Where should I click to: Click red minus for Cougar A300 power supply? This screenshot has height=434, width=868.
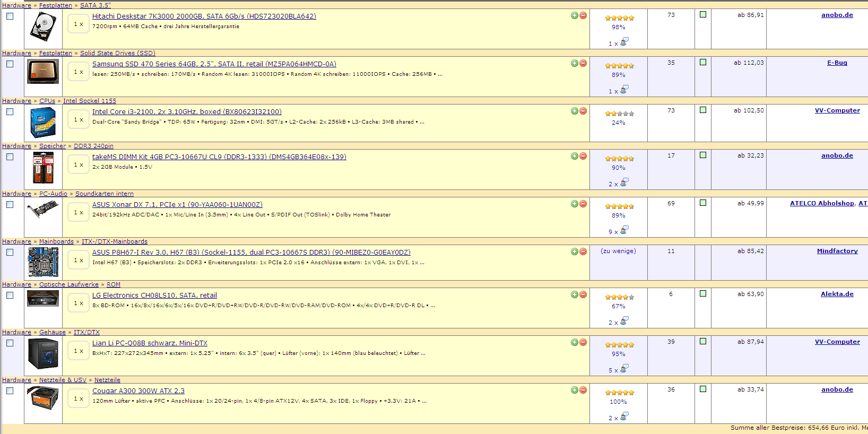pos(583,390)
